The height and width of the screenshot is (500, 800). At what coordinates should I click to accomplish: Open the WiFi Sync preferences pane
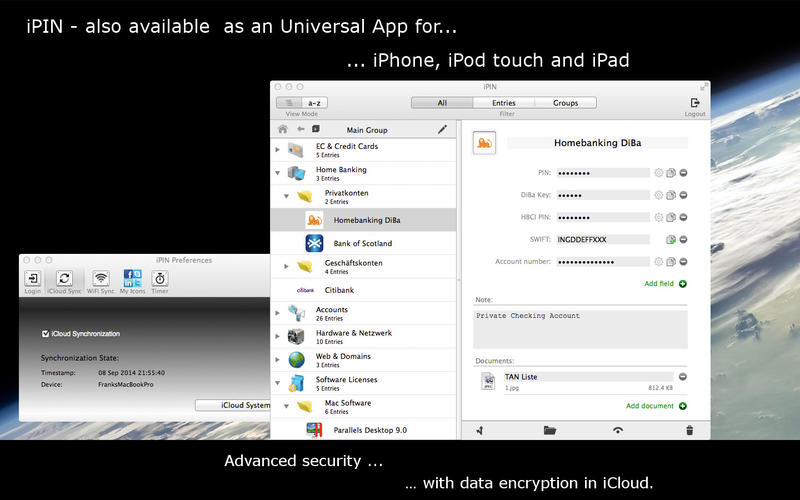pos(101,280)
